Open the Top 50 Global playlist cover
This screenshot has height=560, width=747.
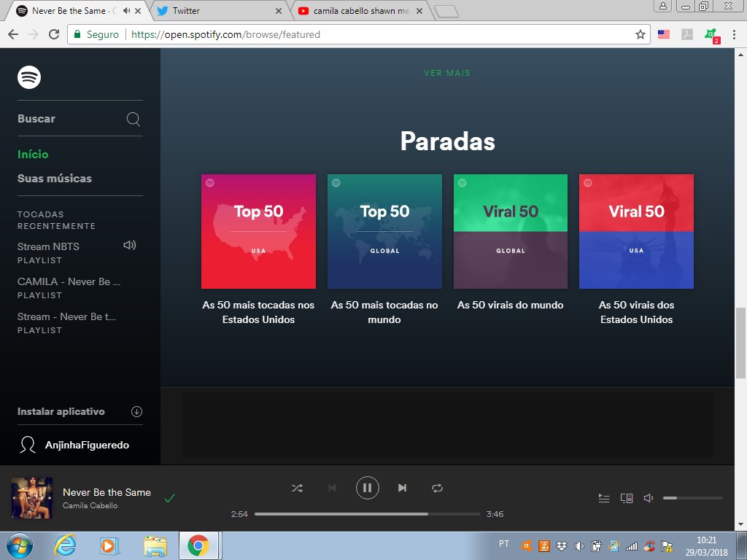384,231
